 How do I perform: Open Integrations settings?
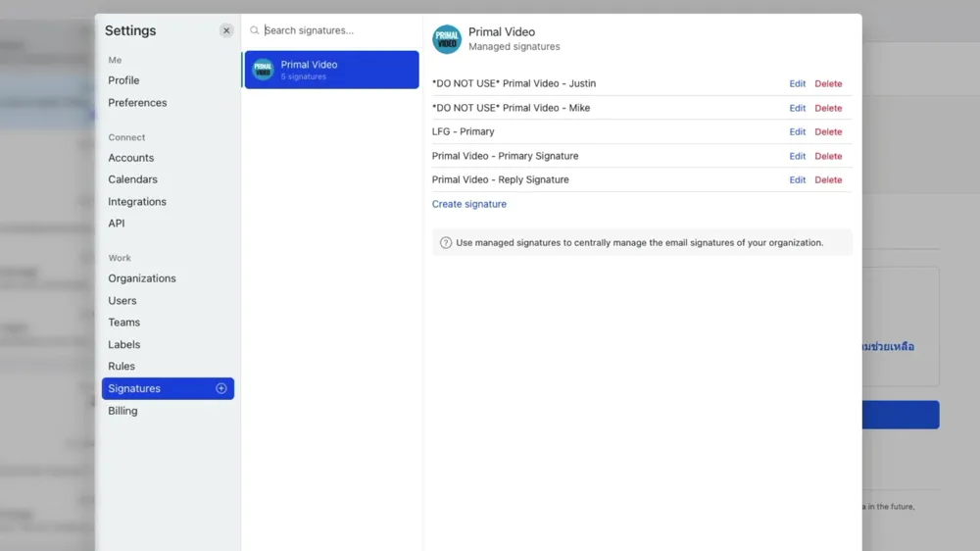pyautogui.click(x=137, y=202)
